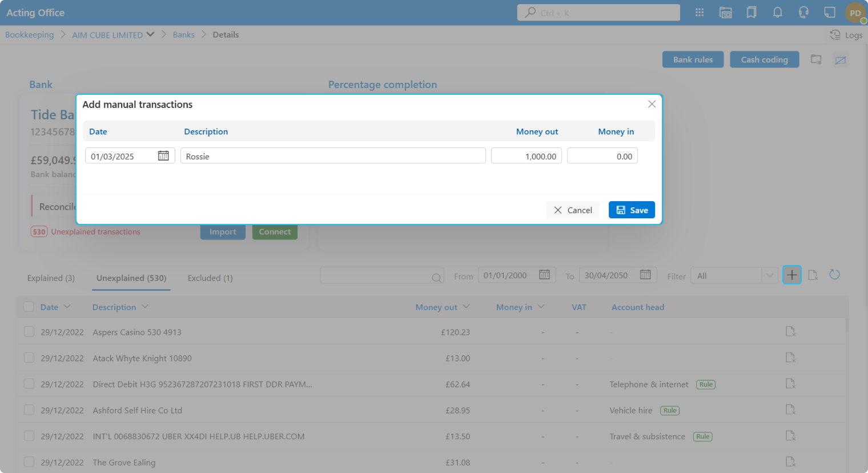
Task: Tick checkbox for Aspers Casino 530 4913
Action: (29, 332)
